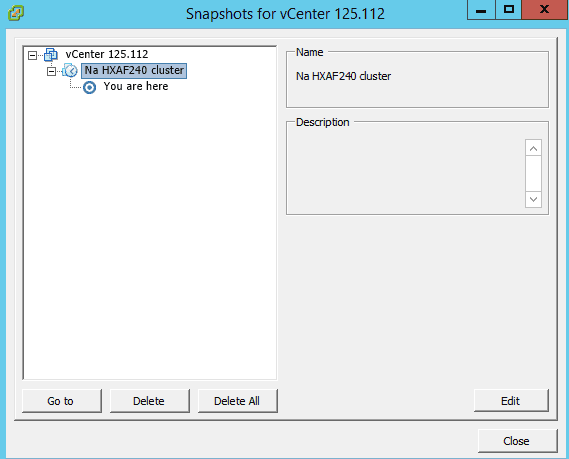
Task: Collapse the Na HXAF240 cluster snapshot node
Action: click(x=51, y=71)
